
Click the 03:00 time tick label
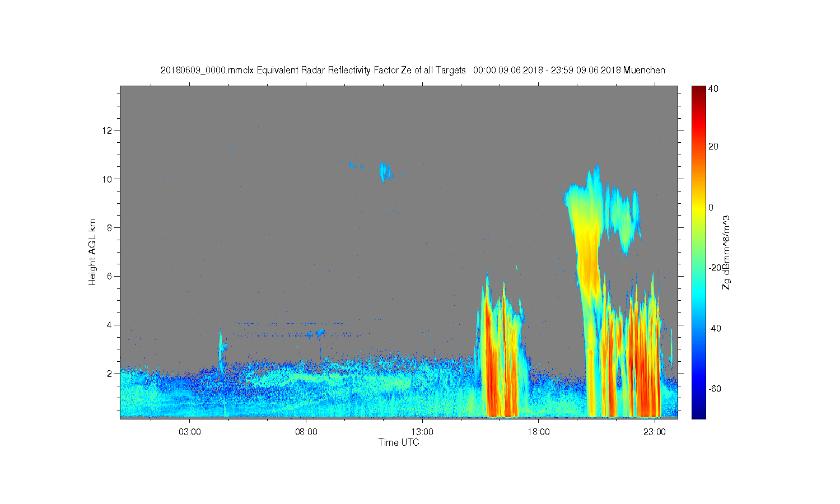click(x=190, y=432)
